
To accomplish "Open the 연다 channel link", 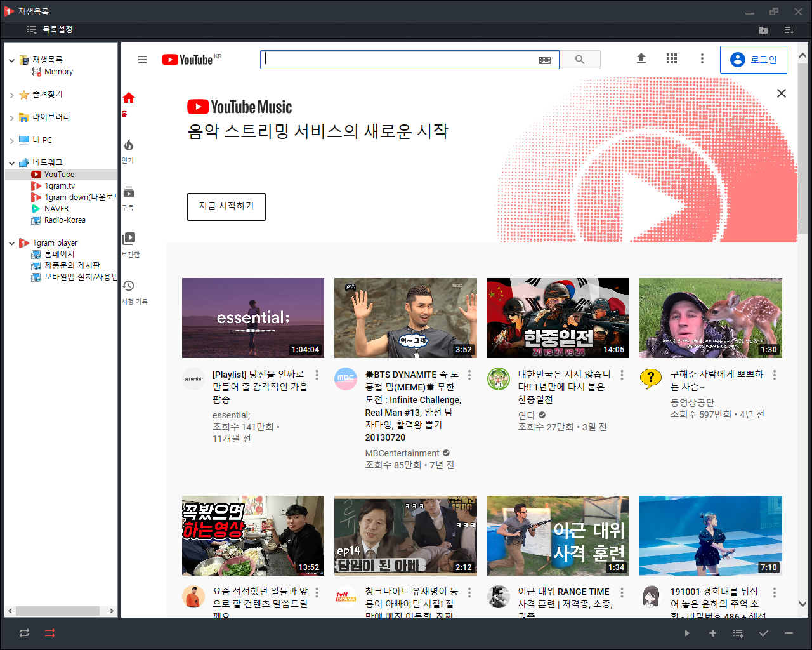I will coord(527,415).
